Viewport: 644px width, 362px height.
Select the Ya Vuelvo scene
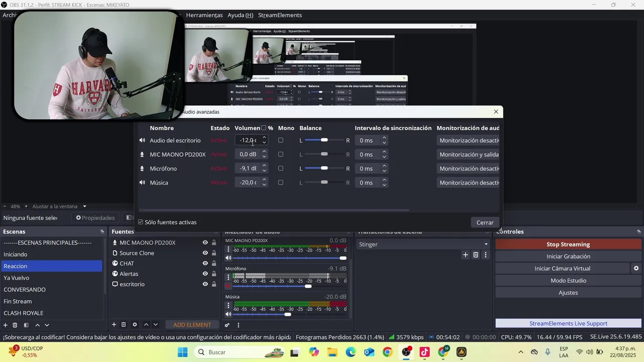51,278
